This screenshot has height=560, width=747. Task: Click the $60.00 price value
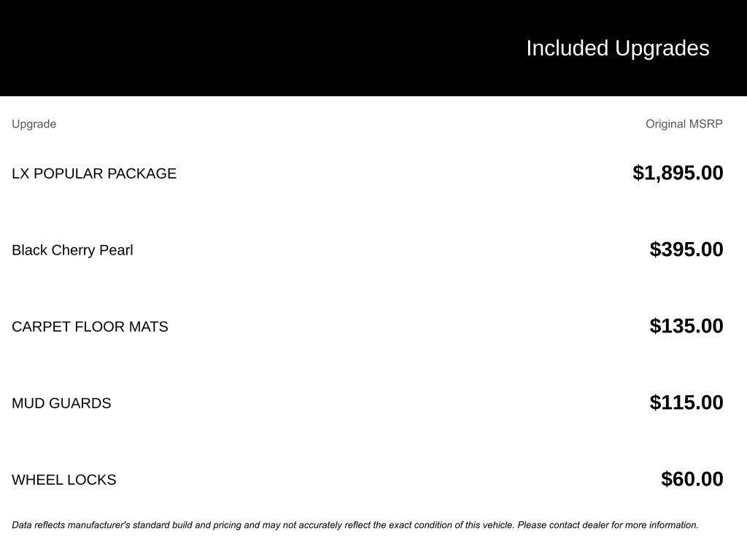pyautogui.click(x=692, y=479)
